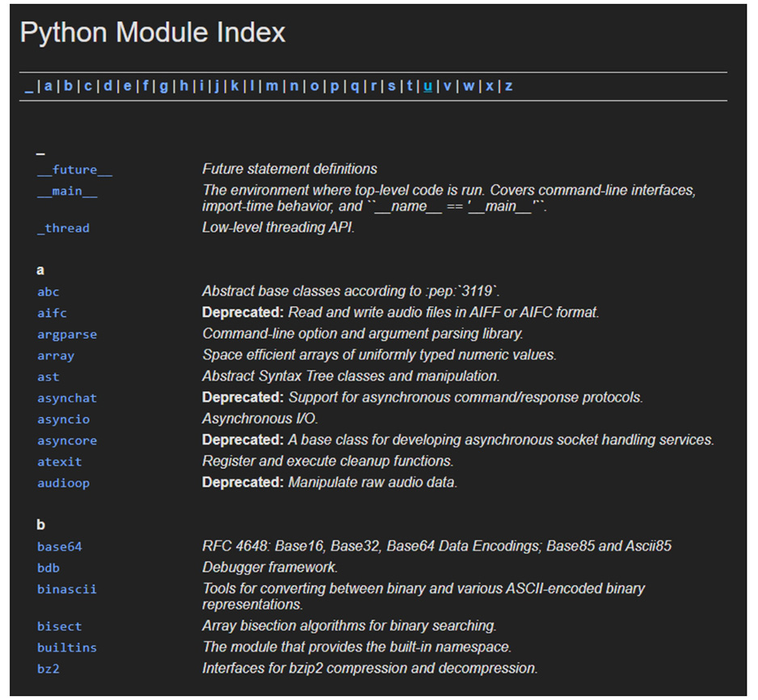Jump to letter 'f' in the alphabet index
This screenshot has height=700, width=758.
point(145,86)
